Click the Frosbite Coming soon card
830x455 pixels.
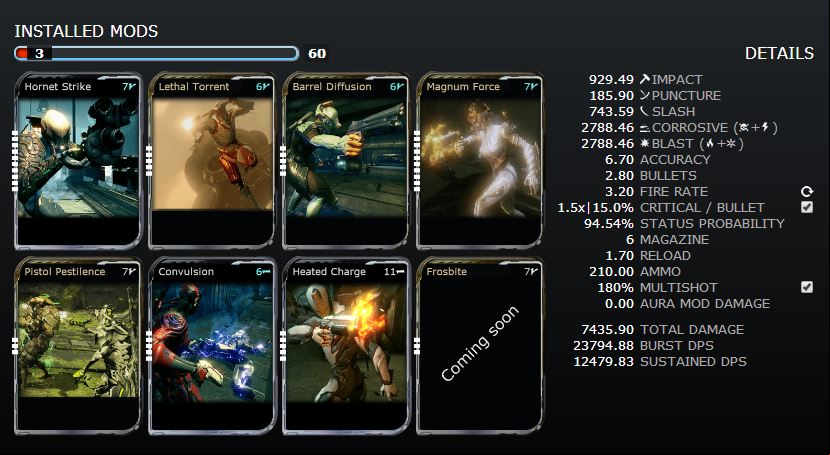pos(480,346)
